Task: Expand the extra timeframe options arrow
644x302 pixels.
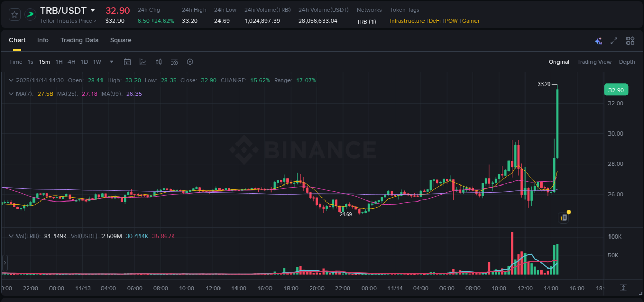Action: click(x=111, y=62)
